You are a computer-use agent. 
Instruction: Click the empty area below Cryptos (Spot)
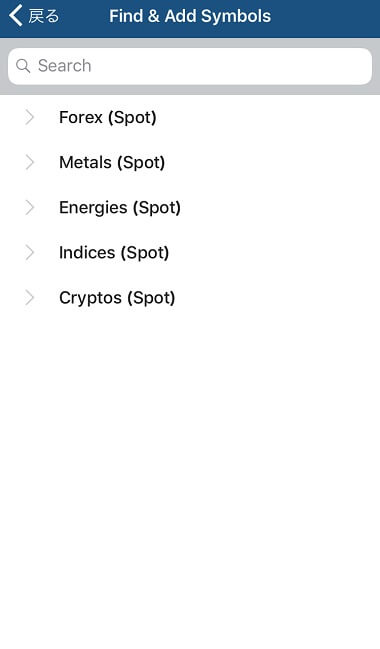[190, 476]
